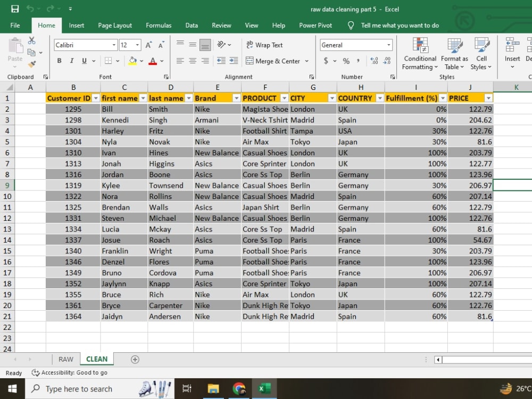Screen dimensions: 532x399
Task: Open Brand column filter dropdown
Action: (237, 98)
